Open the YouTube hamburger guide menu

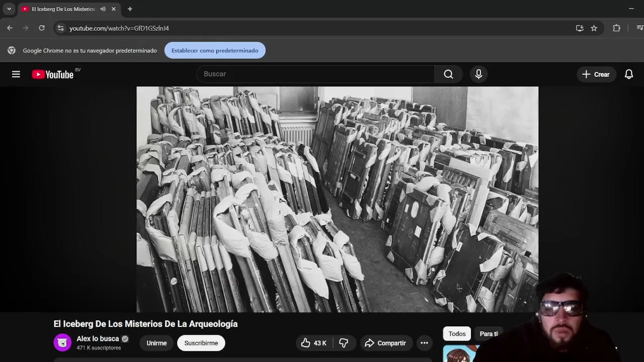16,74
